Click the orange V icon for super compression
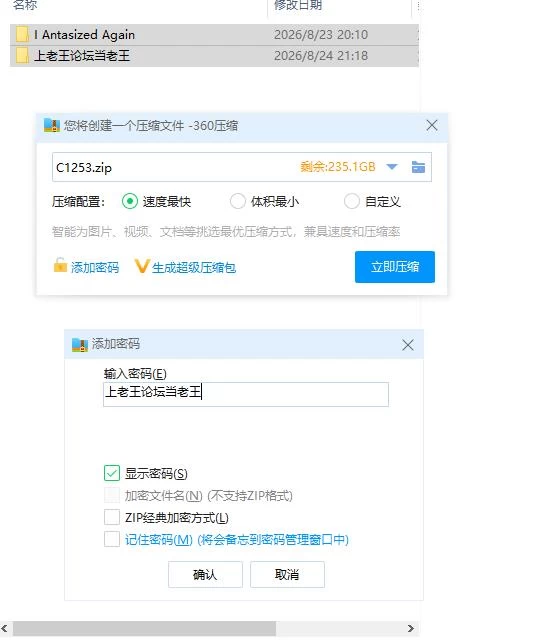The image size is (556, 641). click(x=141, y=266)
